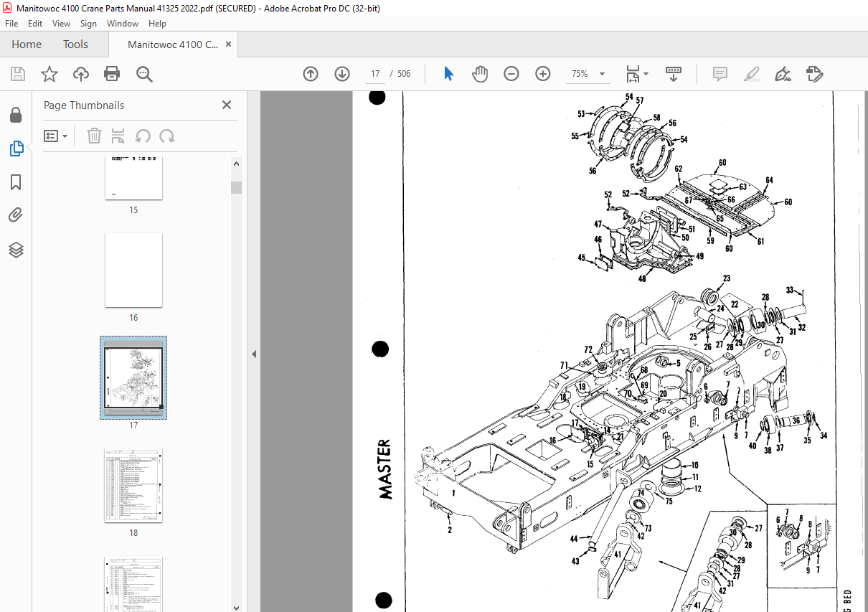Open the File menu
This screenshot has height=612, width=868.
[x=11, y=24]
